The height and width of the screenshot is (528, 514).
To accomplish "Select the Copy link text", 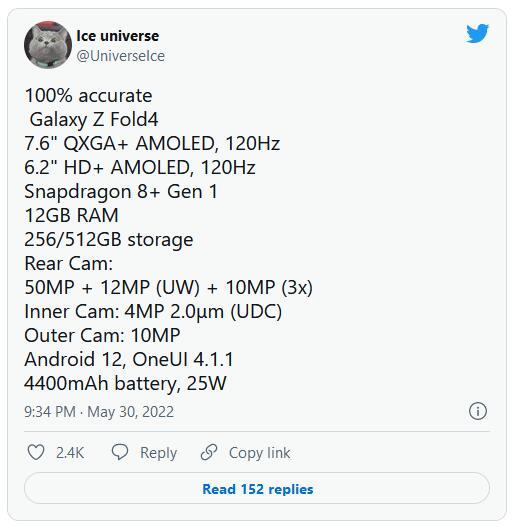I will pyautogui.click(x=259, y=453).
